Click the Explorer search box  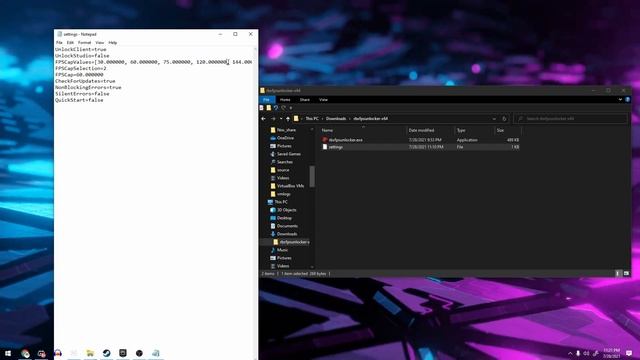(x=570, y=119)
